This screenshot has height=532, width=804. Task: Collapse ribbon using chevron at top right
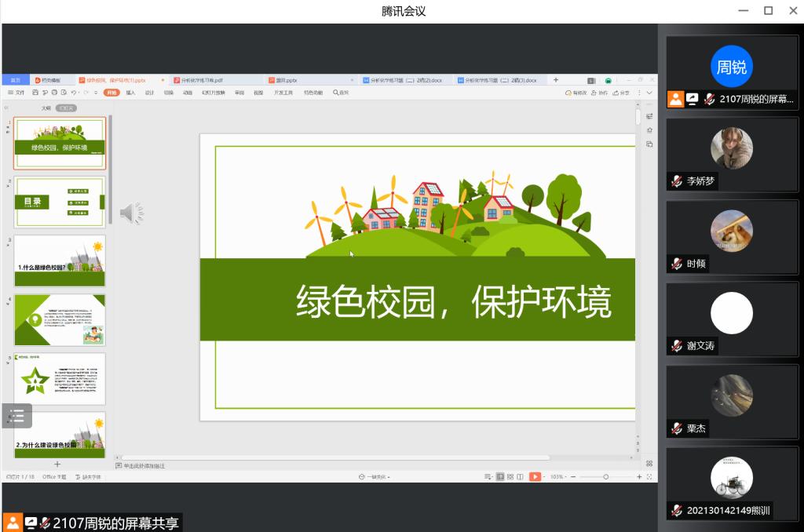[x=649, y=93]
